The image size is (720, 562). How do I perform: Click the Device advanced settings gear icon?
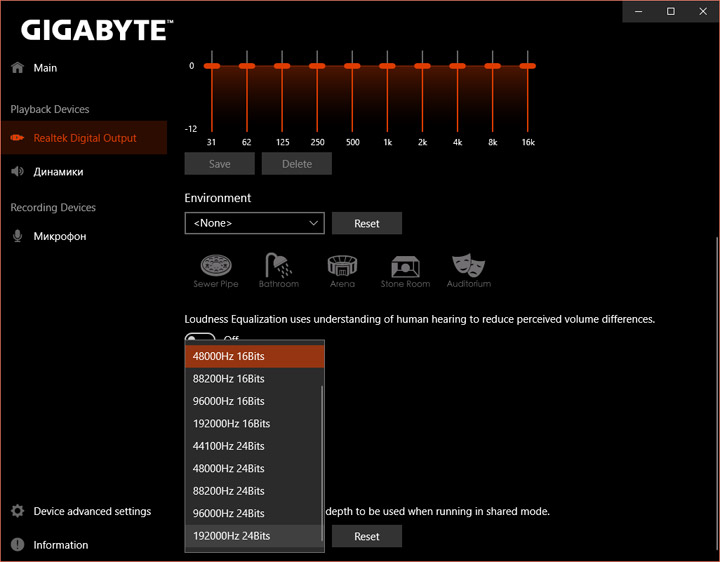coord(17,511)
